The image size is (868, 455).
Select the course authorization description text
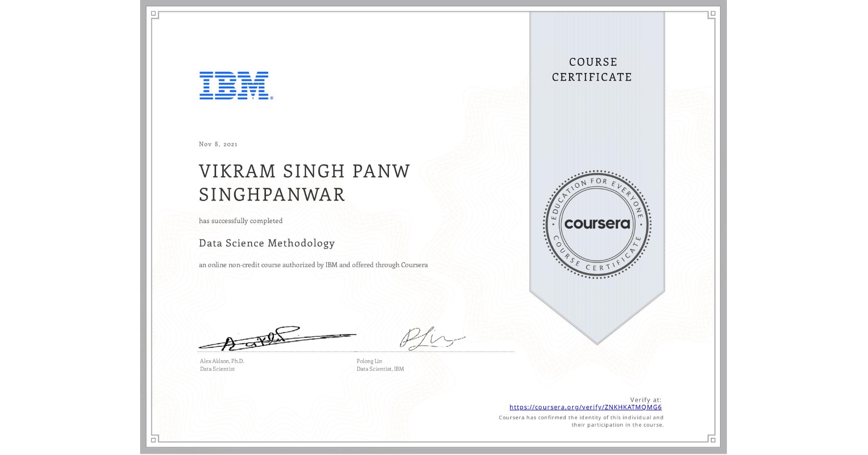(313, 265)
